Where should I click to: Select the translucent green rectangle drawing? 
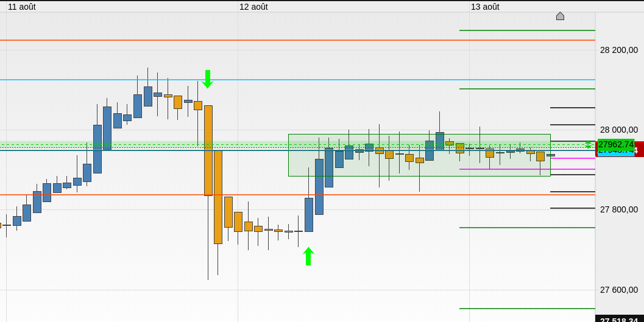[x=419, y=155]
